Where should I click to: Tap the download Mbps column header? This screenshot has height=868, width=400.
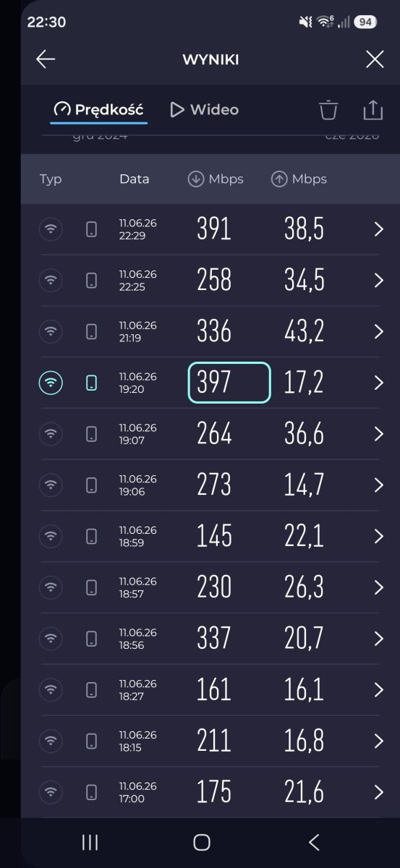[216, 179]
